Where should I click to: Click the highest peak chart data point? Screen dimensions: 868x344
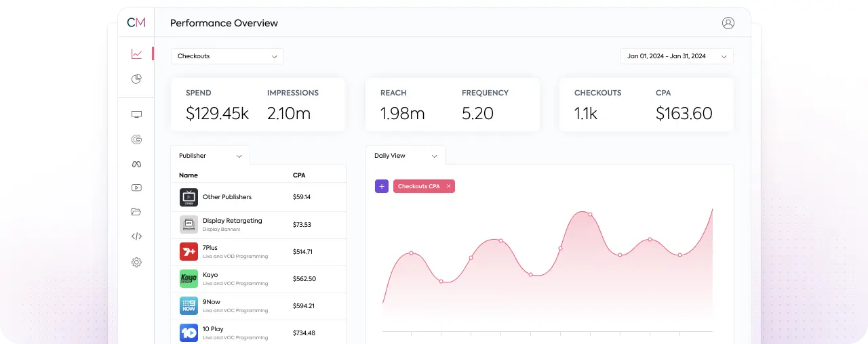click(x=590, y=214)
